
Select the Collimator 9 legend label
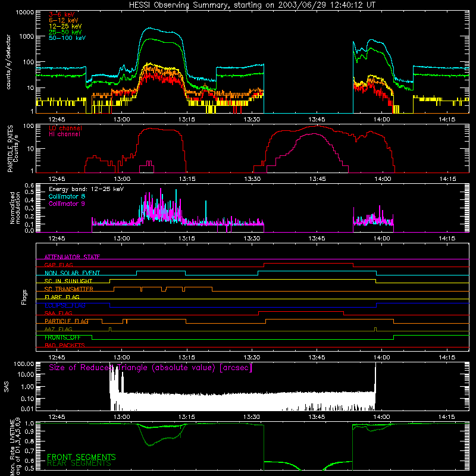[67, 203]
